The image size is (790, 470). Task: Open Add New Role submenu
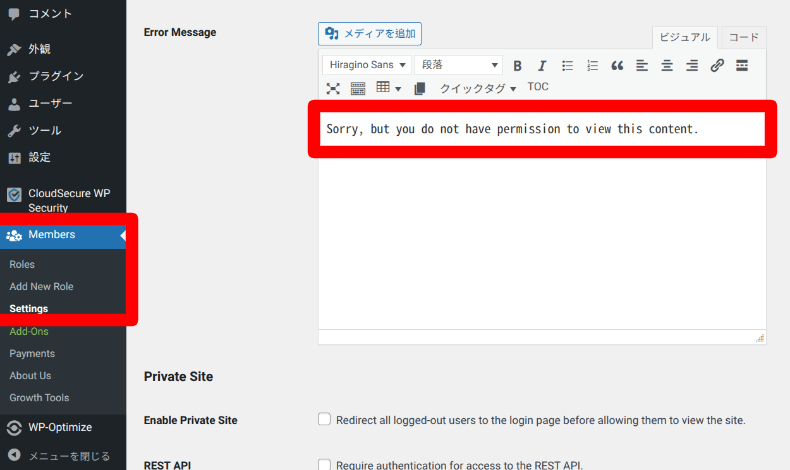click(41, 287)
